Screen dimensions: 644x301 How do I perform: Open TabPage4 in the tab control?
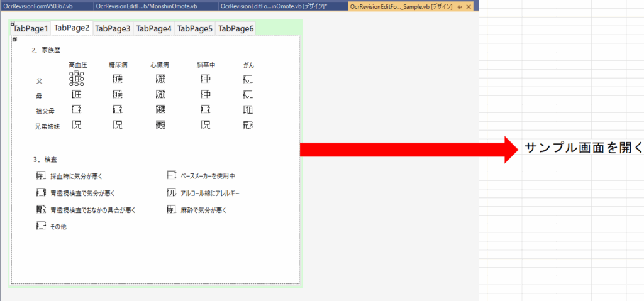point(153,29)
